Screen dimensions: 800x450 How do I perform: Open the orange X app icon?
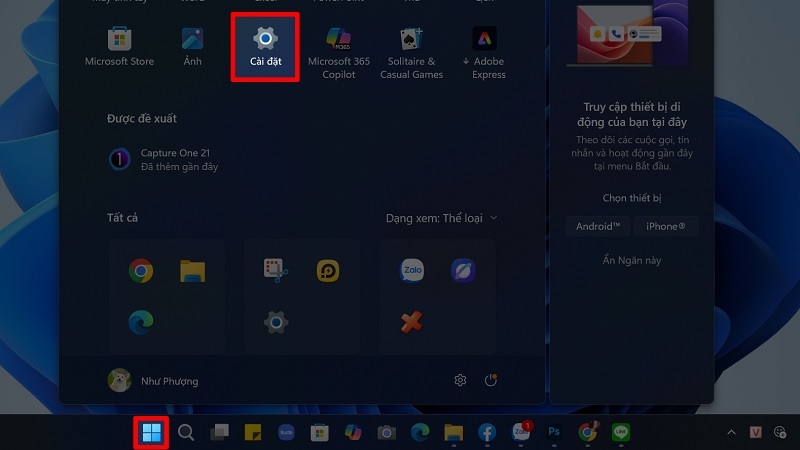411,322
